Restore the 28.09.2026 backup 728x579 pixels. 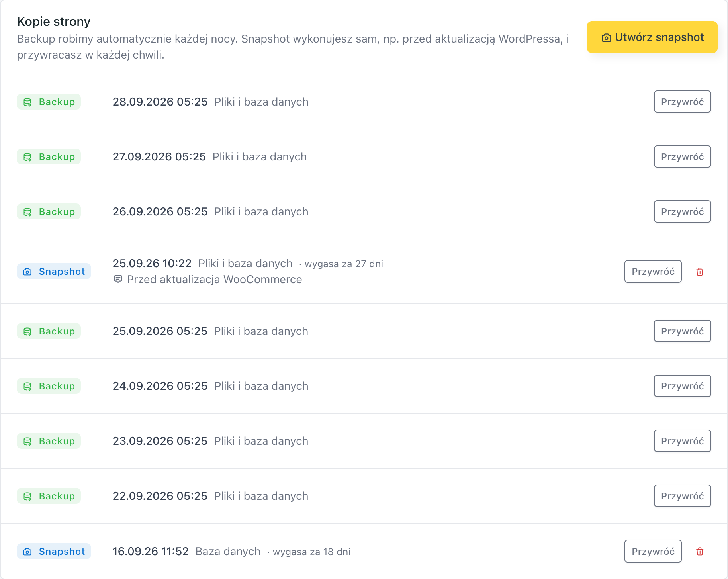pyautogui.click(x=682, y=102)
